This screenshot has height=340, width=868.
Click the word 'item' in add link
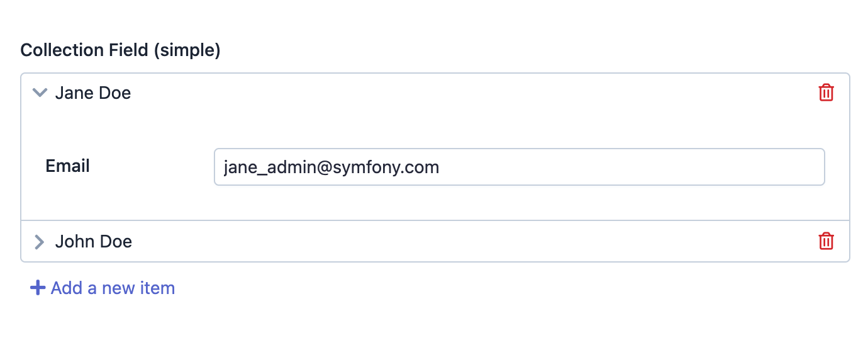[x=159, y=288]
